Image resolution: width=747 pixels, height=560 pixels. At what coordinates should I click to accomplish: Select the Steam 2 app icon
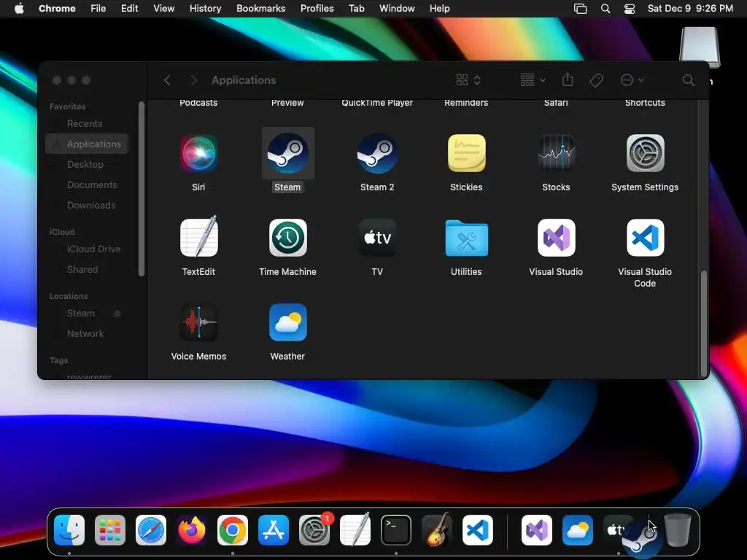point(377,153)
